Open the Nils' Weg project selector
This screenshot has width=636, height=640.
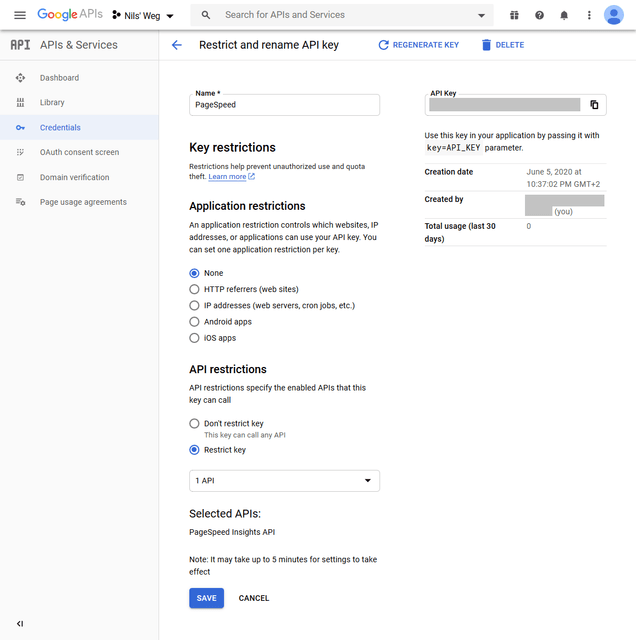click(x=143, y=16)
